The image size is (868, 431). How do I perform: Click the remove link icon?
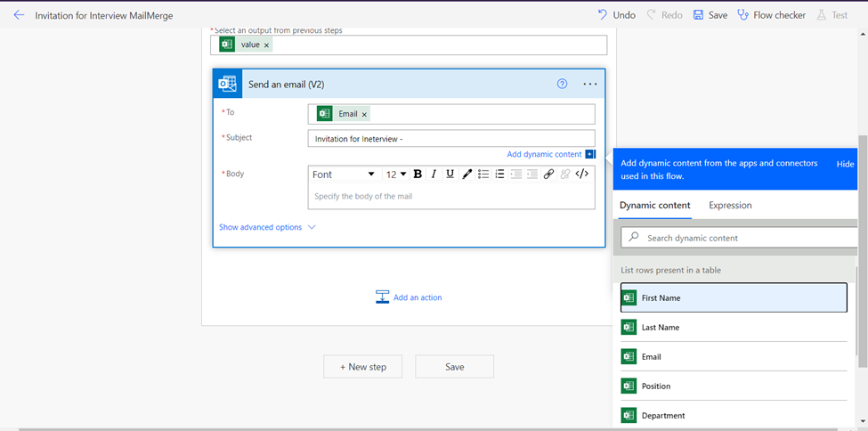click(x=564, y=175)
